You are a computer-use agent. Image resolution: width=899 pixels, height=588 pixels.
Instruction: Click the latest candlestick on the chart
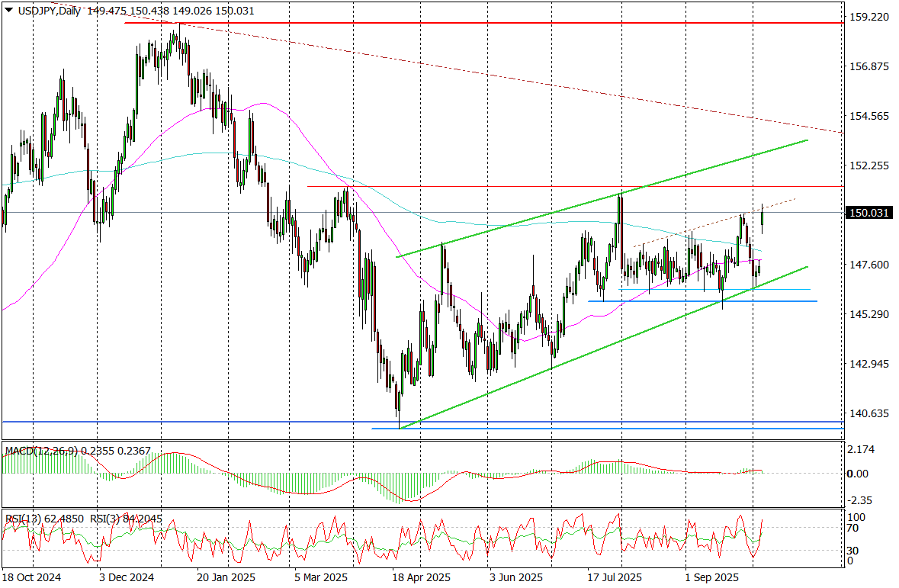tap(763, 220)
